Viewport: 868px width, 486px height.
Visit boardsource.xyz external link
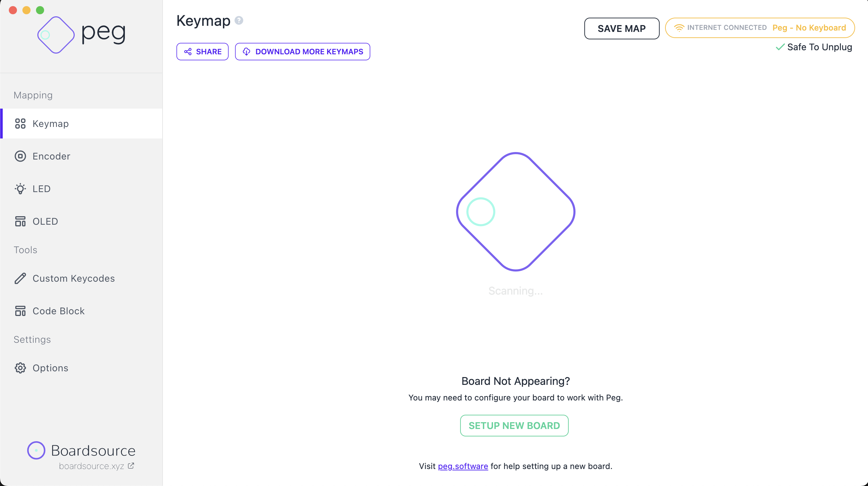tap(97, 466)
